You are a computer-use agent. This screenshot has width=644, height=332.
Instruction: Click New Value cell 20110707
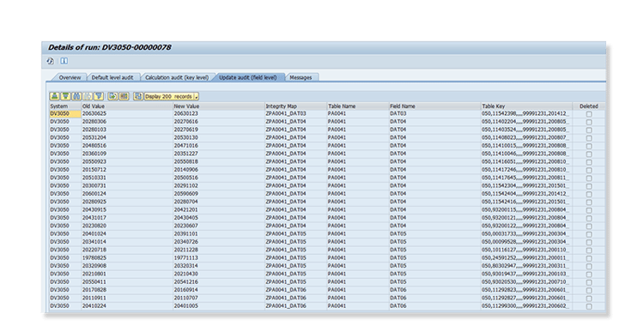click(x=218, y=298)
